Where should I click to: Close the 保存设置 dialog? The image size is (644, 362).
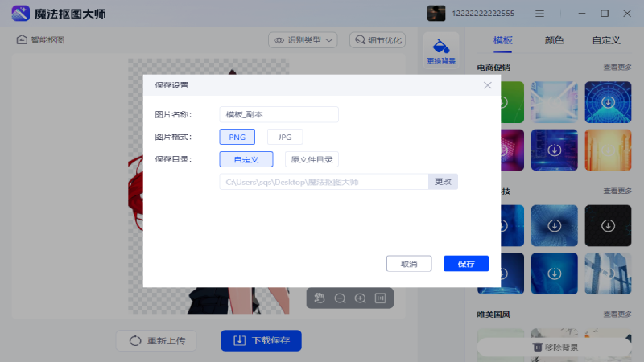pos(488,85)
